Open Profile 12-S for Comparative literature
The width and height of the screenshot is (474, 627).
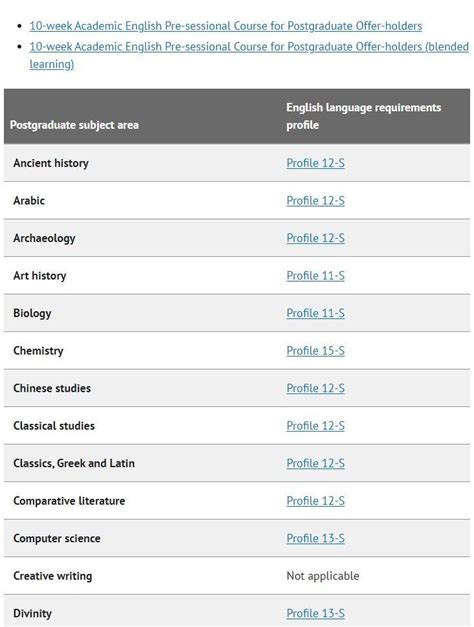coord(315,501)
